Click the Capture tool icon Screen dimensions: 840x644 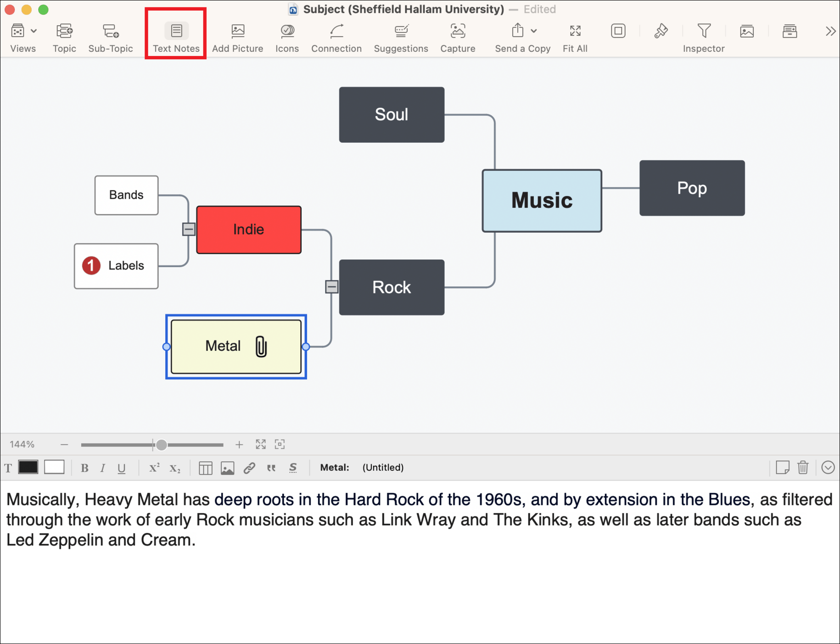point(458,31)
